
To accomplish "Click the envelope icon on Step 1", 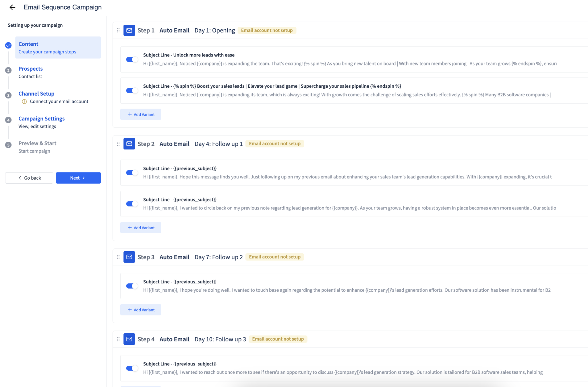I will coord(129,30).
